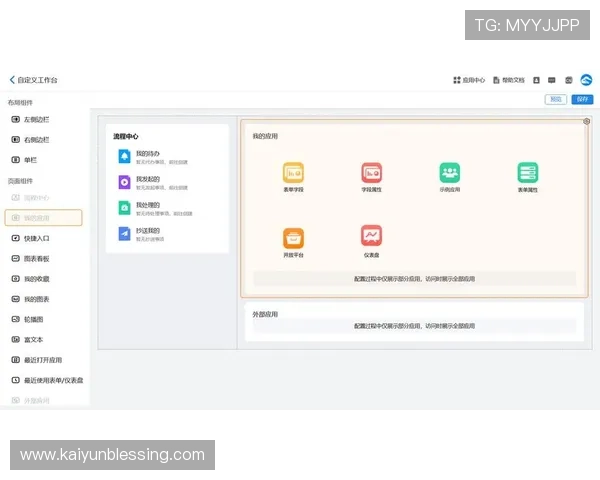Image resolution: width=600 pixels, height=480 pixels.
Task: Open 我处理的 in 流程中心
Action: point(155,208)
